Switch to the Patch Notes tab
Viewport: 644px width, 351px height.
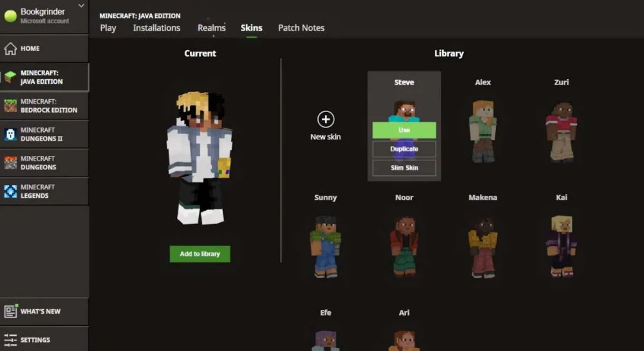301,28
